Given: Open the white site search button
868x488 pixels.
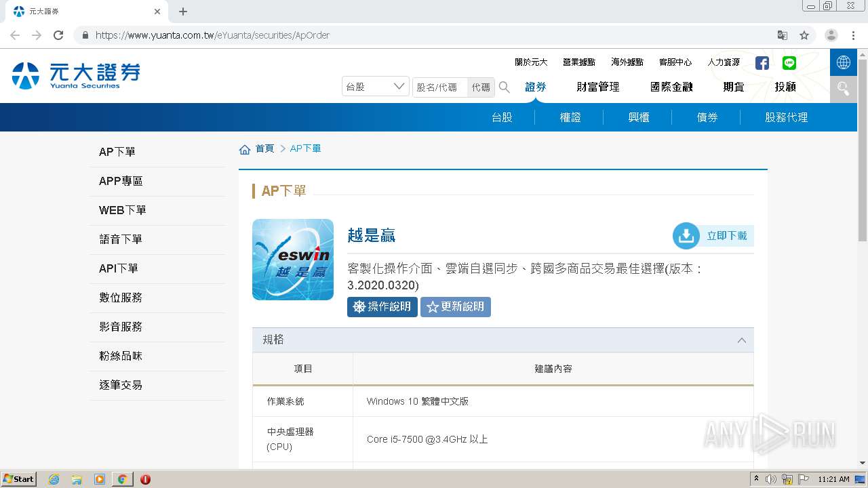Looking at the screenshot, I should click(x=844, y=89).
